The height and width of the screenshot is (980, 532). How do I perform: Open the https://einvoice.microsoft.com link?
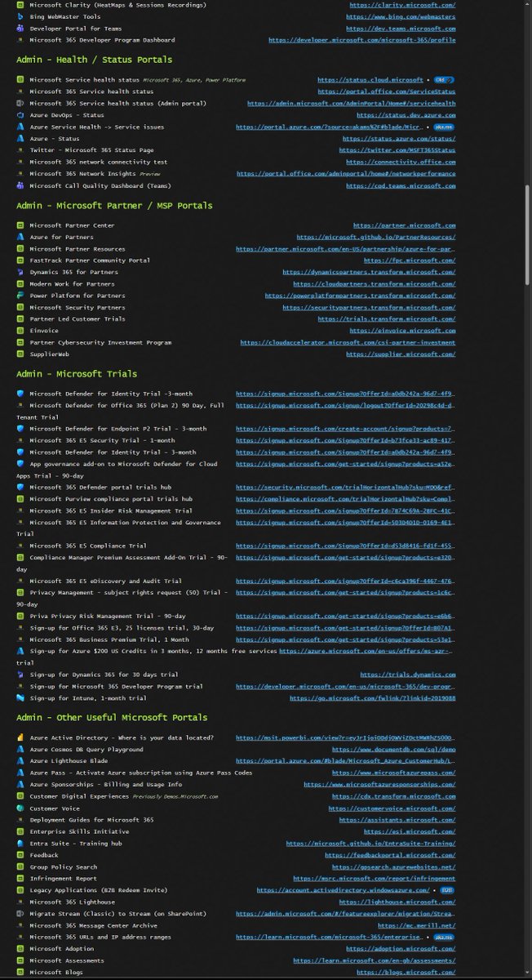(403, 331)
